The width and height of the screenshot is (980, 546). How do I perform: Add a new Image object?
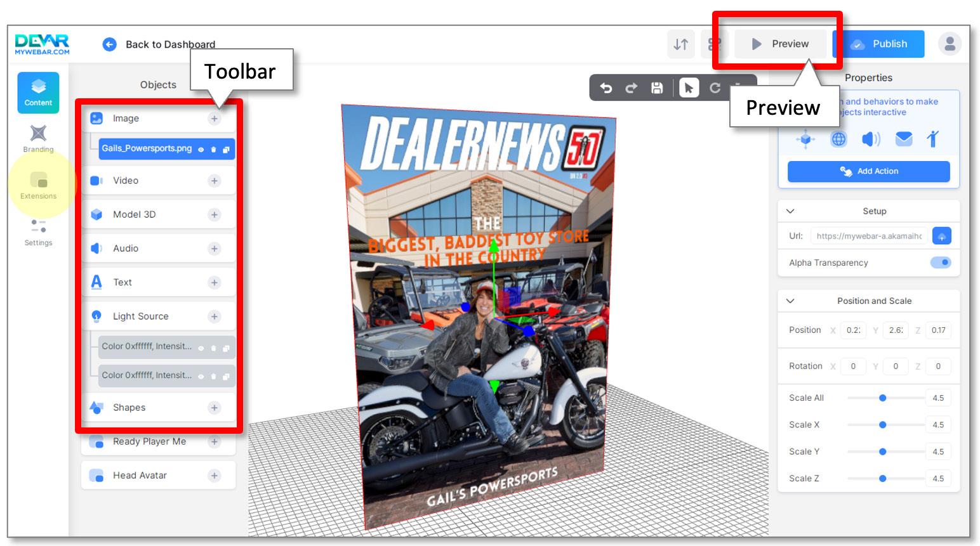coord(215,119)
